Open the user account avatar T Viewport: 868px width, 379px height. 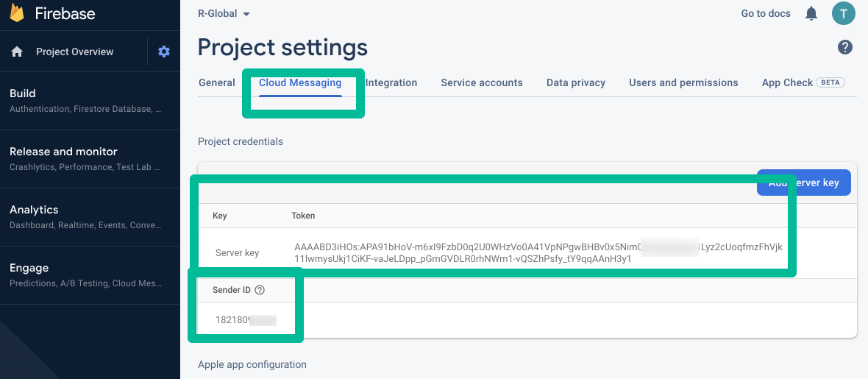coord(844,13)
